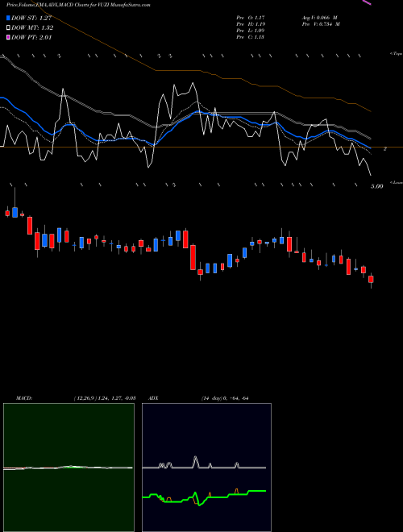Click the 'ADX' panel label
Image resolution: width=403 pixels, height=532 pixels.
(153, 398)
